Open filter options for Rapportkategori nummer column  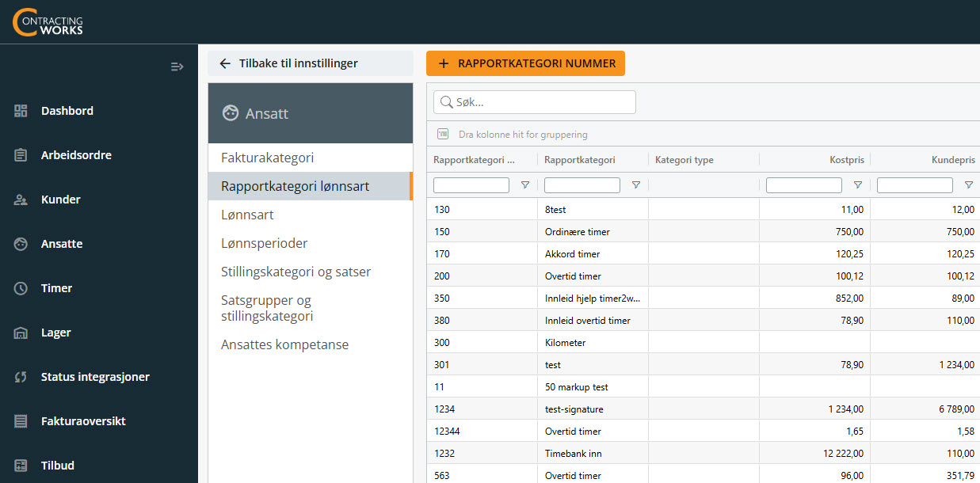(x=524, y=185)
